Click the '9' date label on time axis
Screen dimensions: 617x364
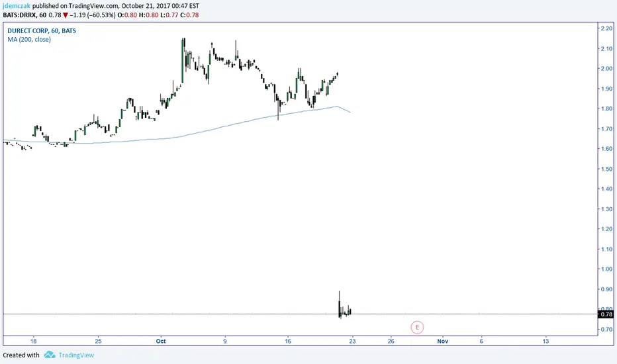tap(224, 341)
